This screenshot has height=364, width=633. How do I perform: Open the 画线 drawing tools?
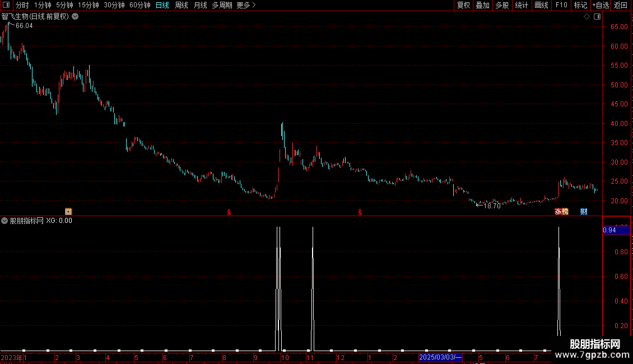click(541, 5)
